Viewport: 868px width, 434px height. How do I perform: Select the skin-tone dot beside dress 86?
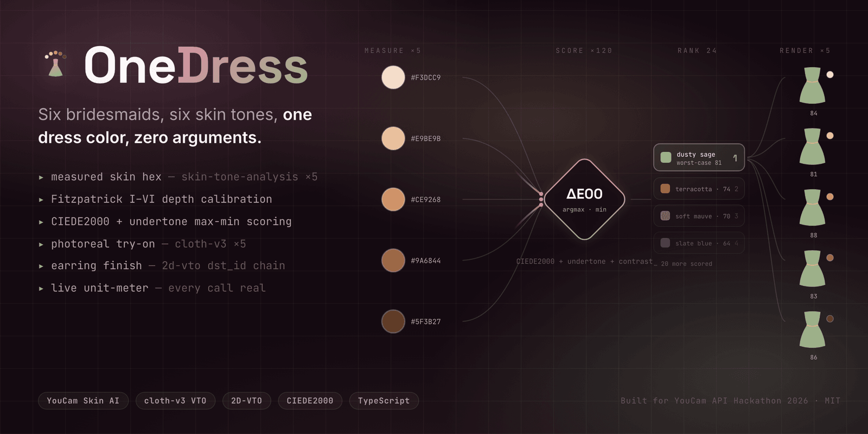coord(830,319)
